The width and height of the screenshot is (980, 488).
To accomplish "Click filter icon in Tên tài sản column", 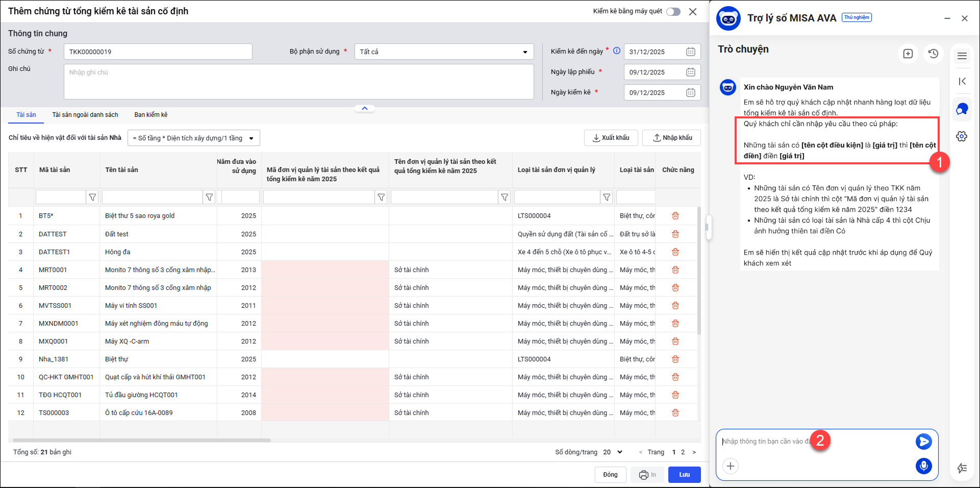I will pos(209,197).
